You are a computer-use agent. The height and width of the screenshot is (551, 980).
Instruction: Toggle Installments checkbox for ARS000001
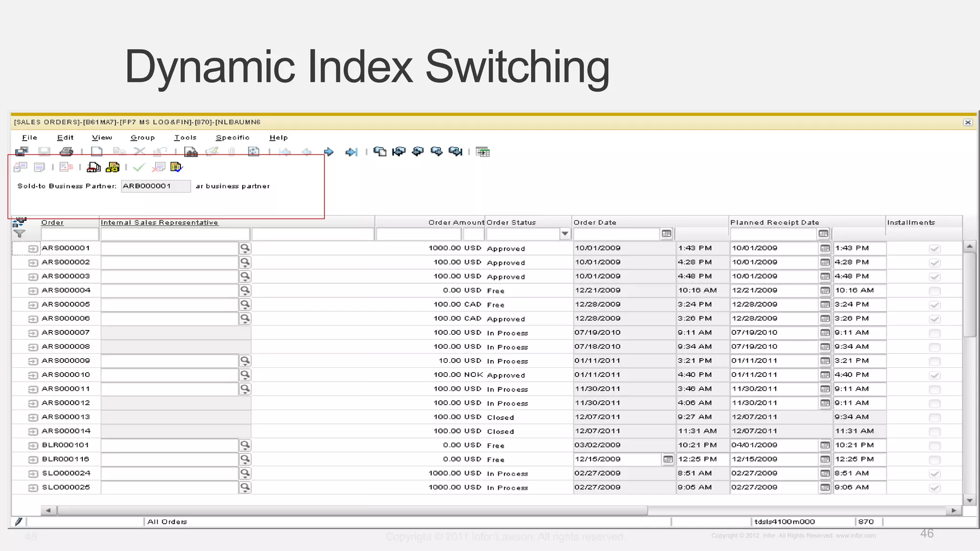pyautogui.click(x=934, y=248)
